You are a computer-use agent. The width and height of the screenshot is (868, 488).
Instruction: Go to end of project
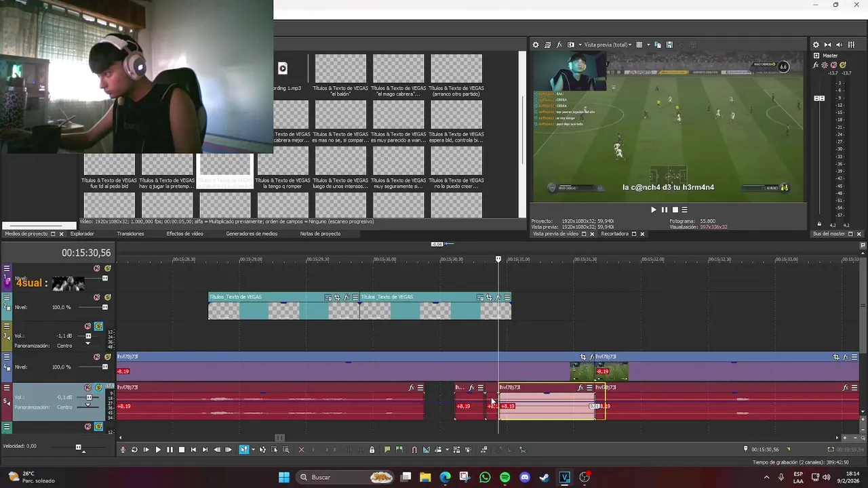[x=205, y=449]
